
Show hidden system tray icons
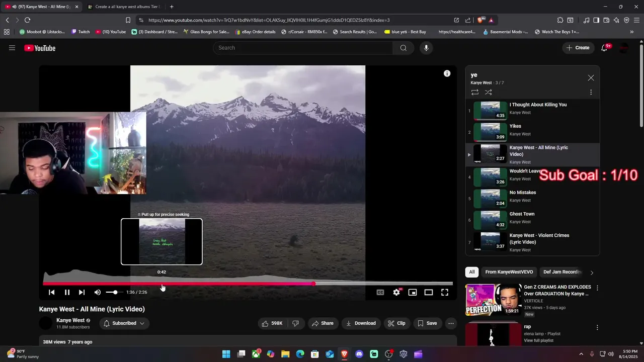pos(581,354)
